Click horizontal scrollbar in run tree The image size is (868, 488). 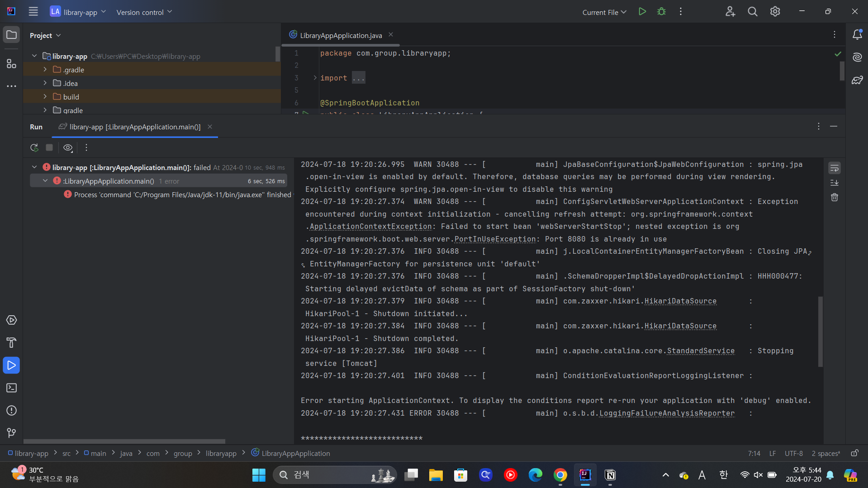(124, 441)
